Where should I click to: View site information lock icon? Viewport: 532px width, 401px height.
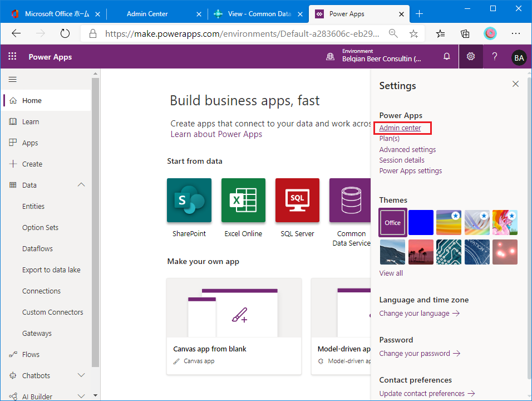[x=92, y=33]
